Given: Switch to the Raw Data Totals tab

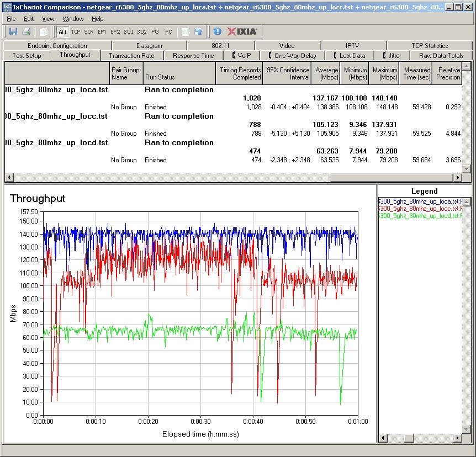Looking at the screenshot, I should pos(441,56).
